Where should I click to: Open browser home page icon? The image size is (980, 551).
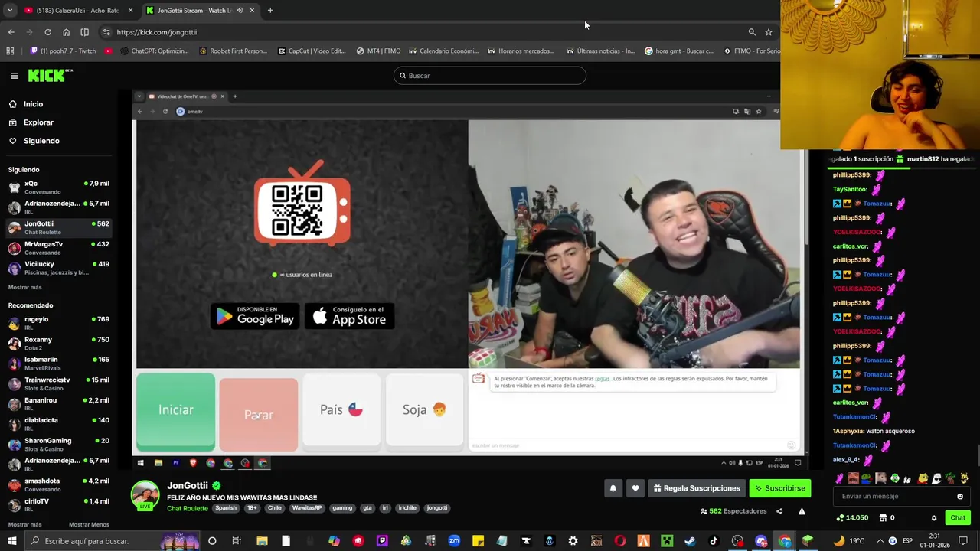(66, 32)
